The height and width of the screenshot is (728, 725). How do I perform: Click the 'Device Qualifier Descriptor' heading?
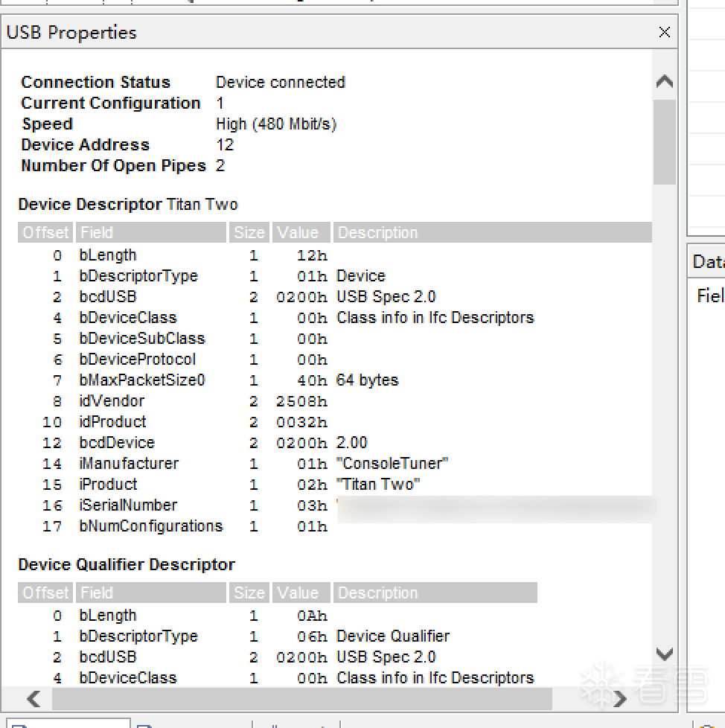(127, 564)
